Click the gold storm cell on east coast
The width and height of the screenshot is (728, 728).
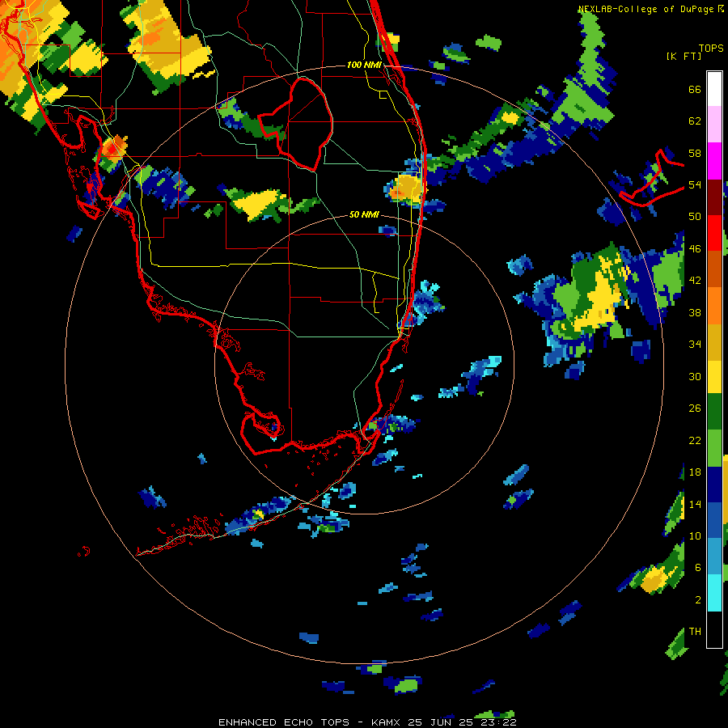pyautogui.click(x=406, y=188)
